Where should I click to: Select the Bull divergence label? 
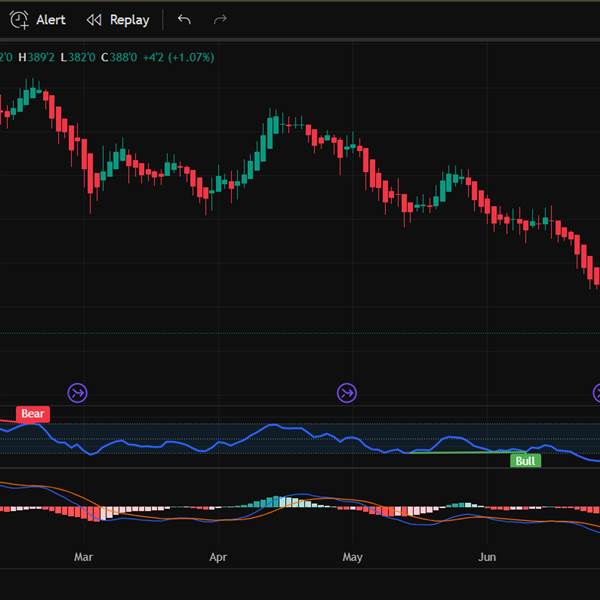526,461
